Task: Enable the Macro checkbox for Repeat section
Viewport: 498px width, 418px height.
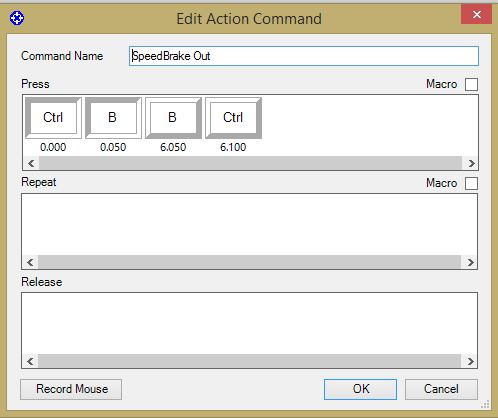Action: point(471,183)
